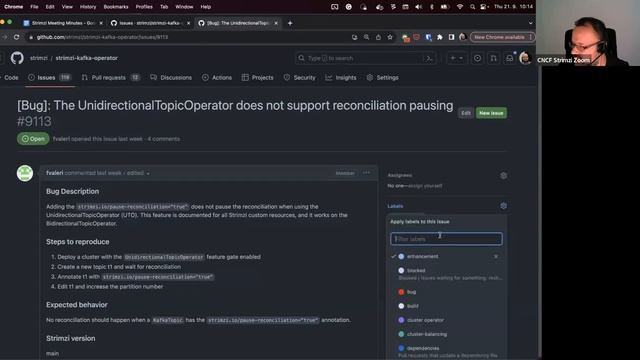Open New Chrome available update menu
Screen dimensions: 640x360
(502, 37)
